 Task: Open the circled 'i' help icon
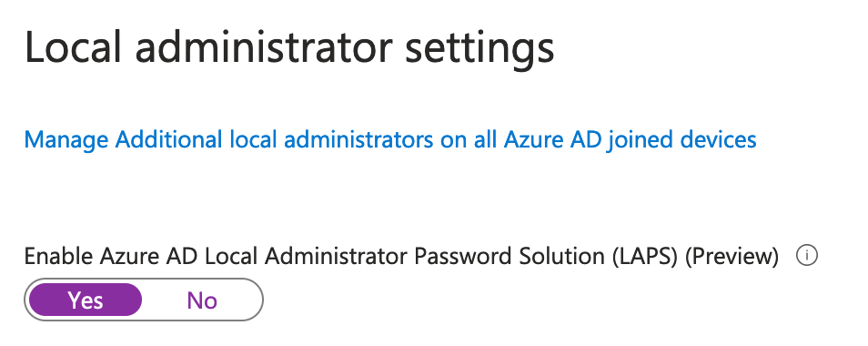806,256
